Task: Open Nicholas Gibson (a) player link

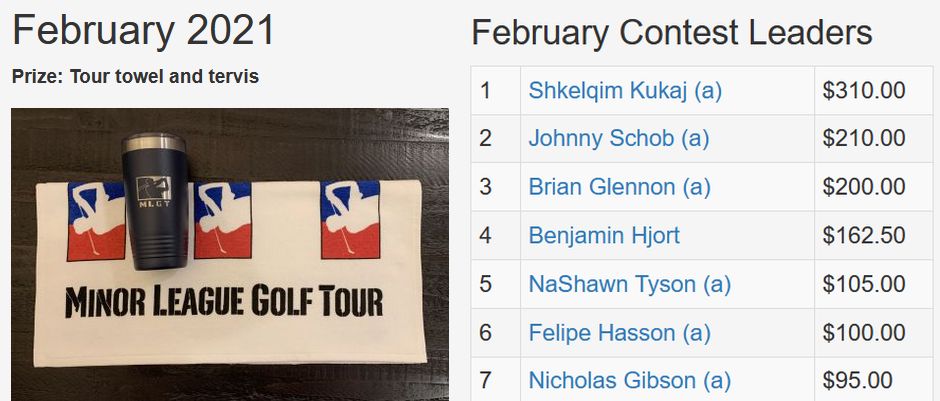Action: pos(629,381)
